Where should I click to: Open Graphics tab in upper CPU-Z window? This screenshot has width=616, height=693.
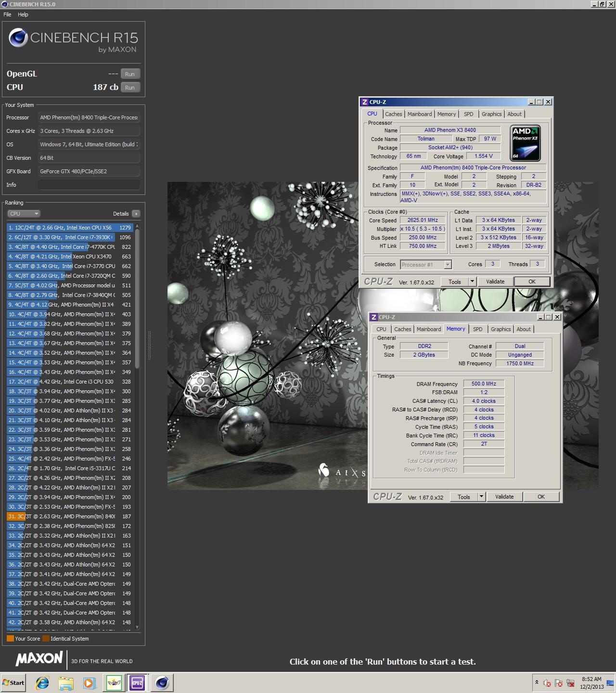click(491, 114)
